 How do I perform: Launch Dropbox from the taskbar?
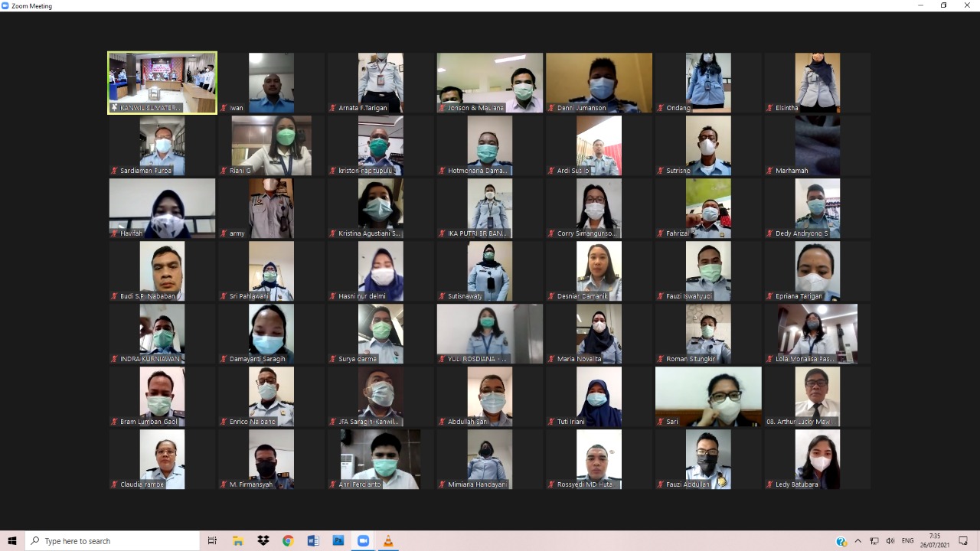pos(263,541)
